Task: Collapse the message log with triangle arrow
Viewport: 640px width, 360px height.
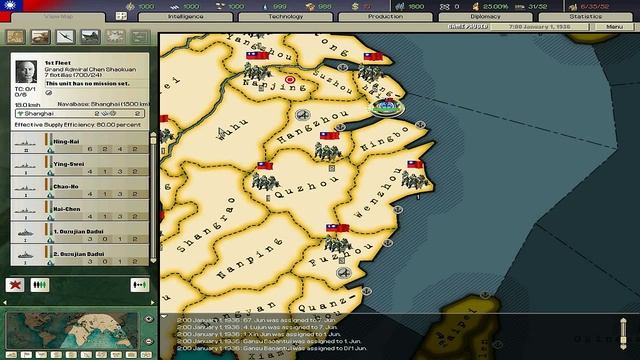Action: [x=164, y=316]
